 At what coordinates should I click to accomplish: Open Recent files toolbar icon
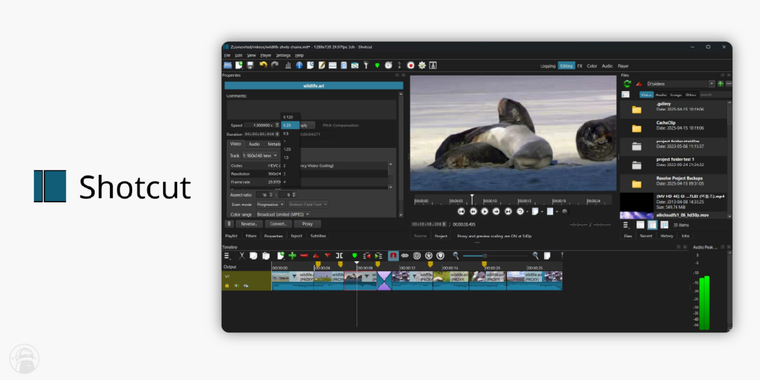pyautogui.click(x=310, y=65)
